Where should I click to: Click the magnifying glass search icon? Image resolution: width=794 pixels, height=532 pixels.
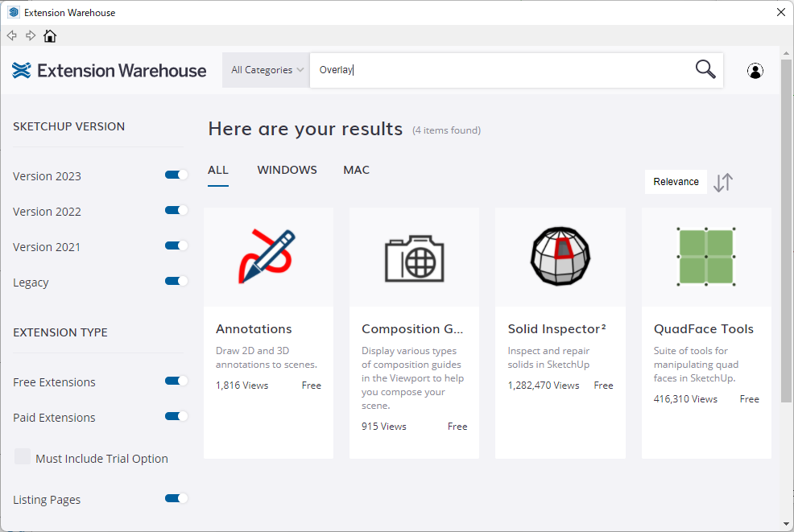(x=705, y=69)
